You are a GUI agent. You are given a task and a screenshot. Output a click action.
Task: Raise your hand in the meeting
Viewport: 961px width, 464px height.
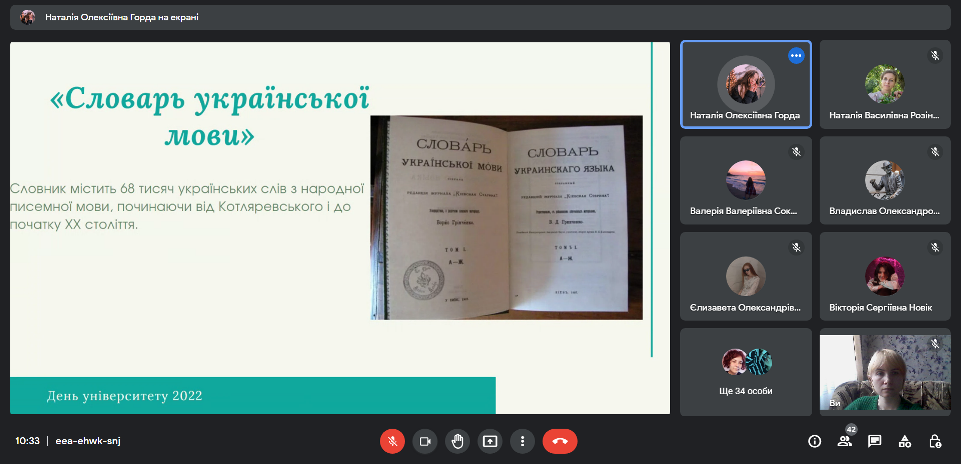point(457,440)
